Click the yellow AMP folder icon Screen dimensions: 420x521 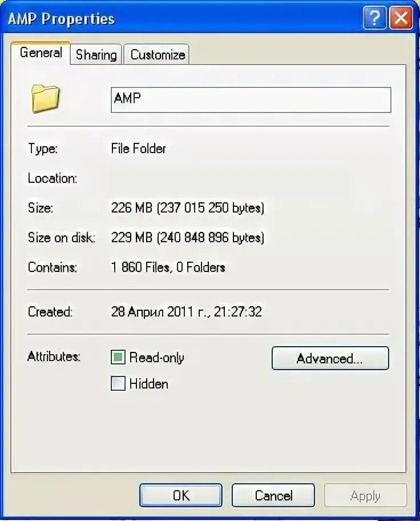click(x=46, y=99)
